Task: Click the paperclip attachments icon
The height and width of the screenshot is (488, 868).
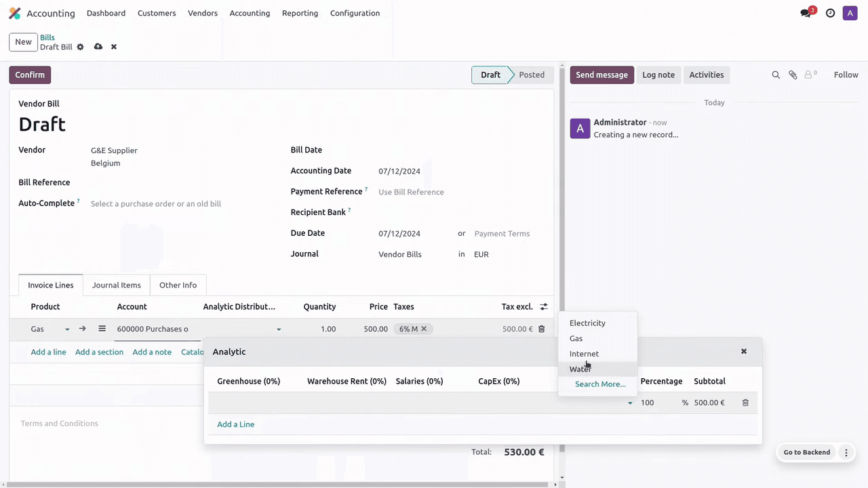Action: 793,75
